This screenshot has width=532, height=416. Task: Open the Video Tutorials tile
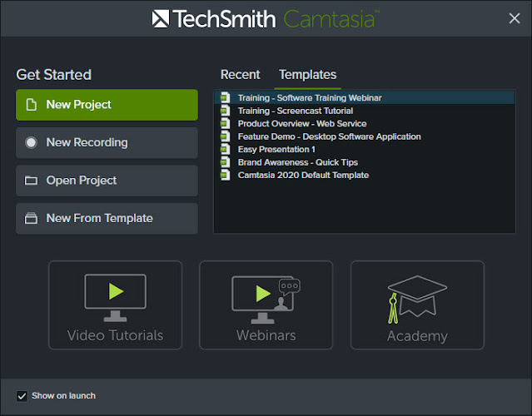(x=116, y=305)
